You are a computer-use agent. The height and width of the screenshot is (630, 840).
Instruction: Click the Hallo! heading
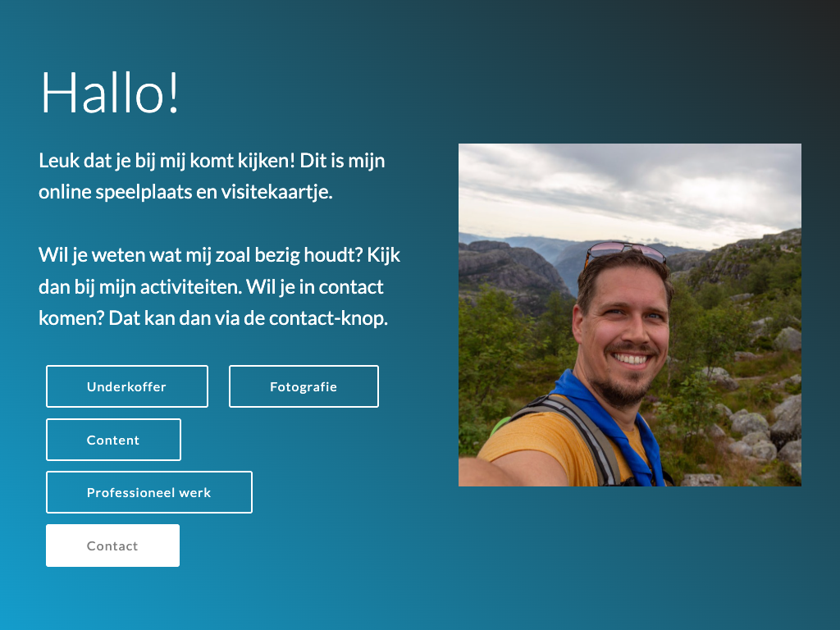point(110,94)
